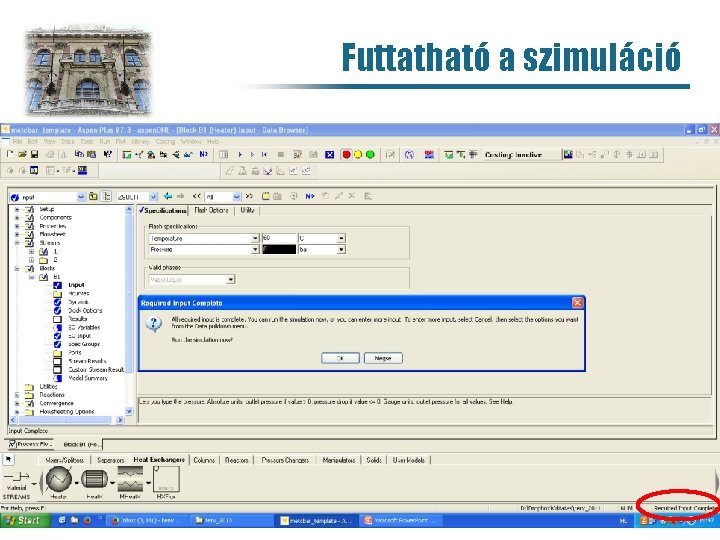This screenshot has height=540, width=720.
Task: Click the What's This help icon
Action: tap(108, 155)
